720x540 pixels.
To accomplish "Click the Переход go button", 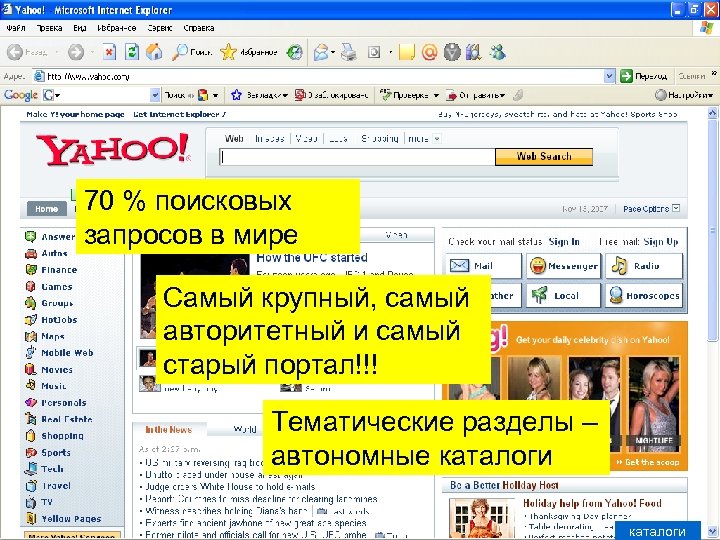I will coord(644,76).
